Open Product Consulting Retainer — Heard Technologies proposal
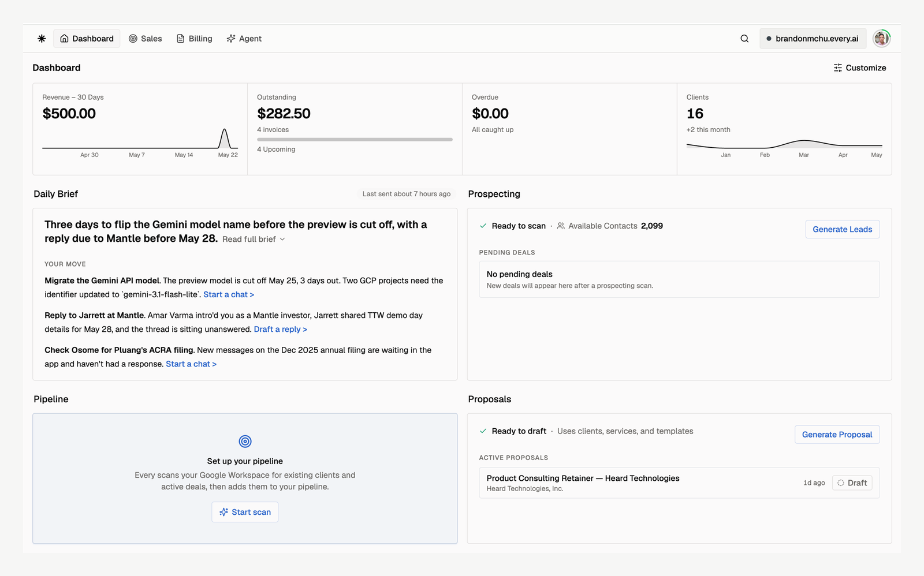Image resolution: width=924 pixels, height=576 pixels. (679, 483)
